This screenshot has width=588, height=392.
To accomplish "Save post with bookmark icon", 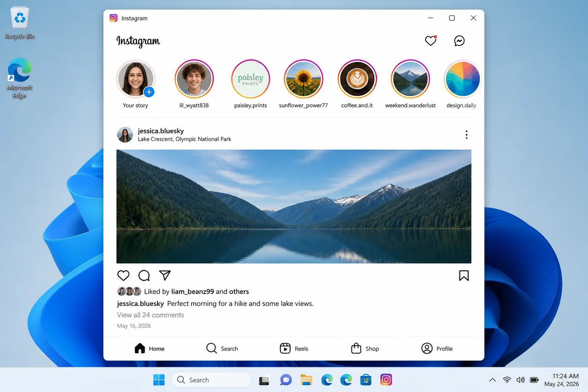I will tap(464, 276).
